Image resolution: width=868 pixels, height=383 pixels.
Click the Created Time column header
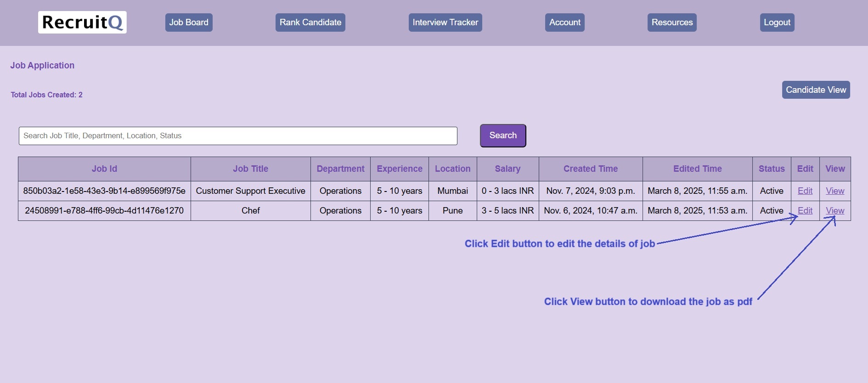[x=590, y=169]
